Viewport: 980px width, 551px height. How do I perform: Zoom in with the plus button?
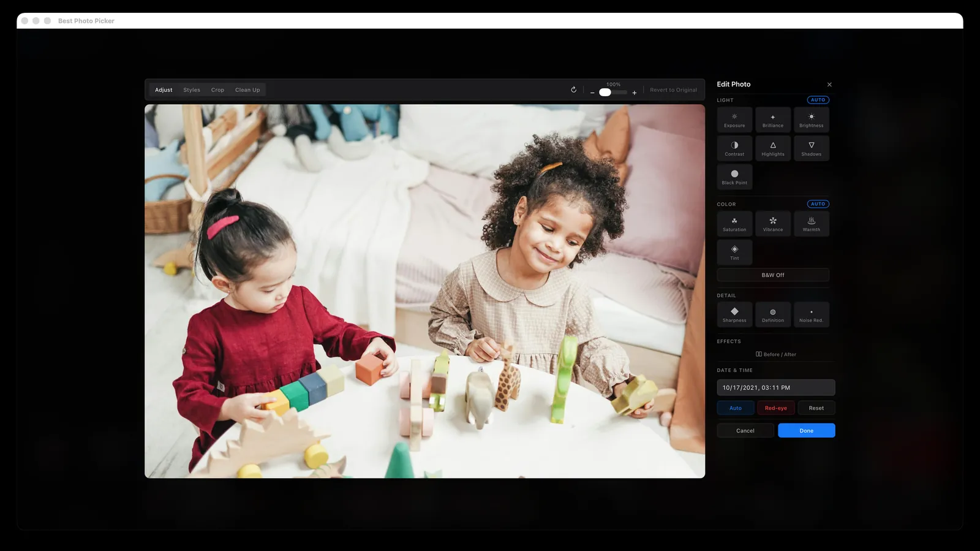pos(635,93)
